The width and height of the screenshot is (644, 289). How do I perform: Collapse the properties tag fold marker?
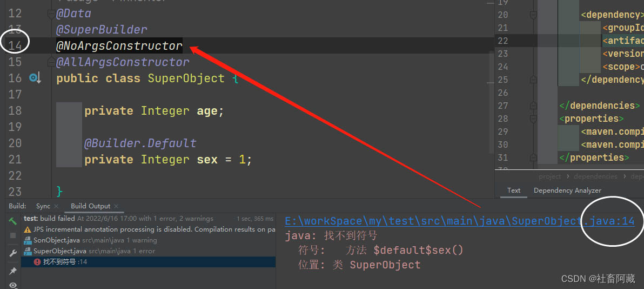click(533, 119)
